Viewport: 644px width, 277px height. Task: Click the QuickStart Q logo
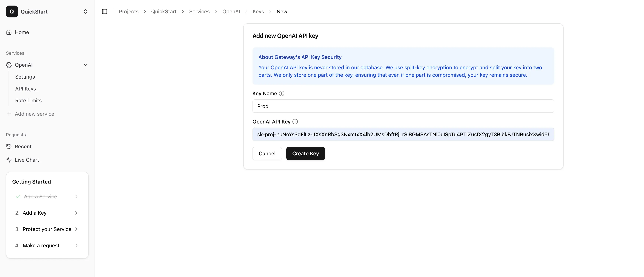coord(12,11)
